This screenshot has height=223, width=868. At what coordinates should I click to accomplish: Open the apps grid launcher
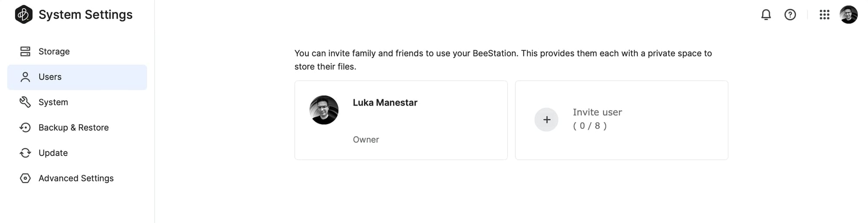pos(824,15)
